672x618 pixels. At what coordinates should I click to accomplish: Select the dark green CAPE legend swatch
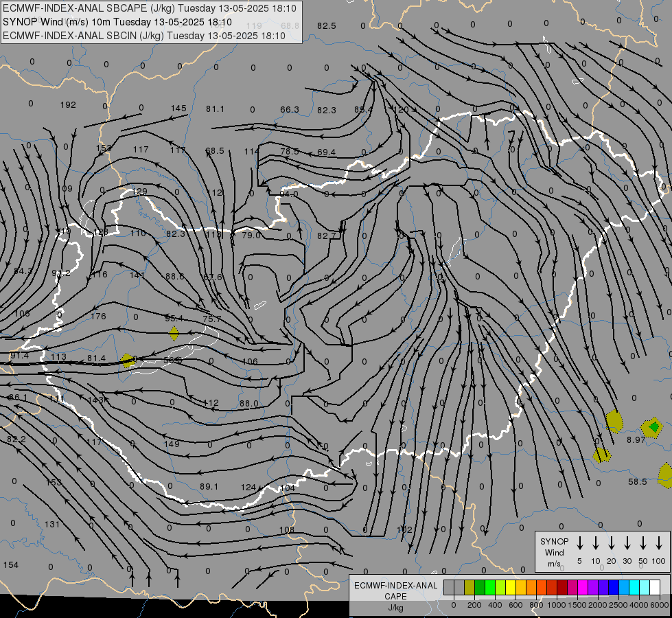[480, 587]
